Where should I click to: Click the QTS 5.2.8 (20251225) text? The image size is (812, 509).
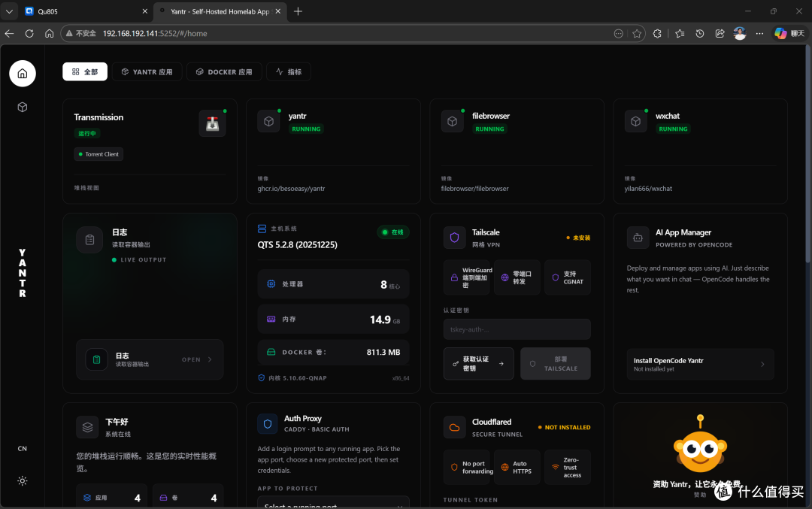(297, 244)
